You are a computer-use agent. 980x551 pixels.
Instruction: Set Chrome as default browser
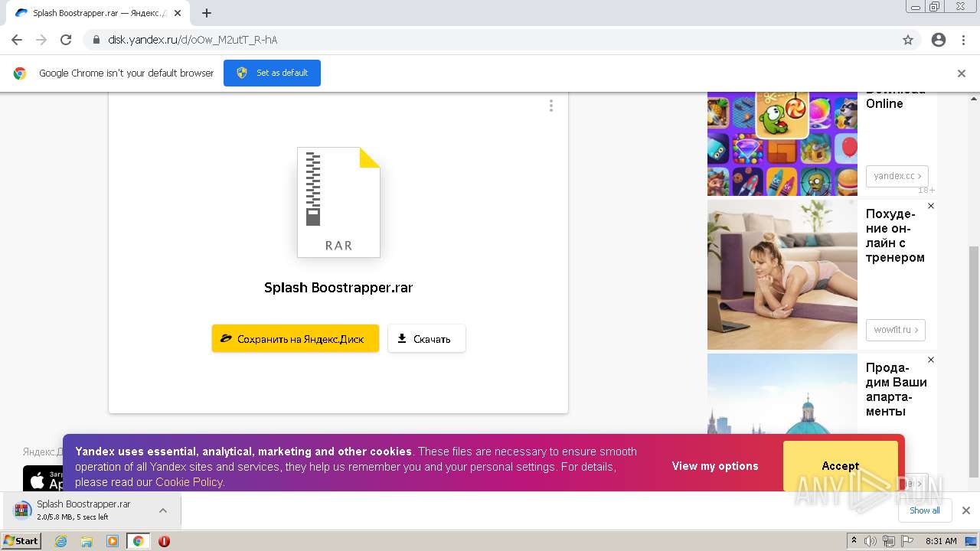pyautogui.click(x=272, y=73)
